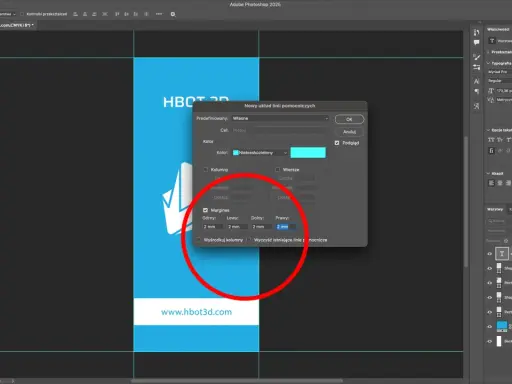Align top edges in options bar

pyautogui.click(x=117, y=14)
